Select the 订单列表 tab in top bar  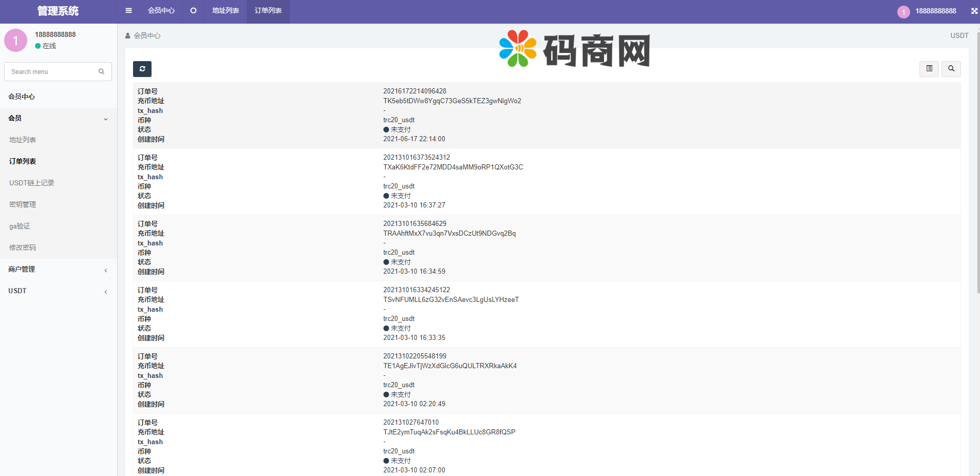268,11
